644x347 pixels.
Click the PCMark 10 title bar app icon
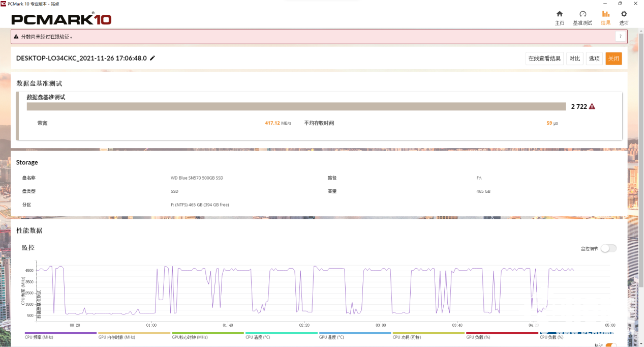[x=3, y=3]
